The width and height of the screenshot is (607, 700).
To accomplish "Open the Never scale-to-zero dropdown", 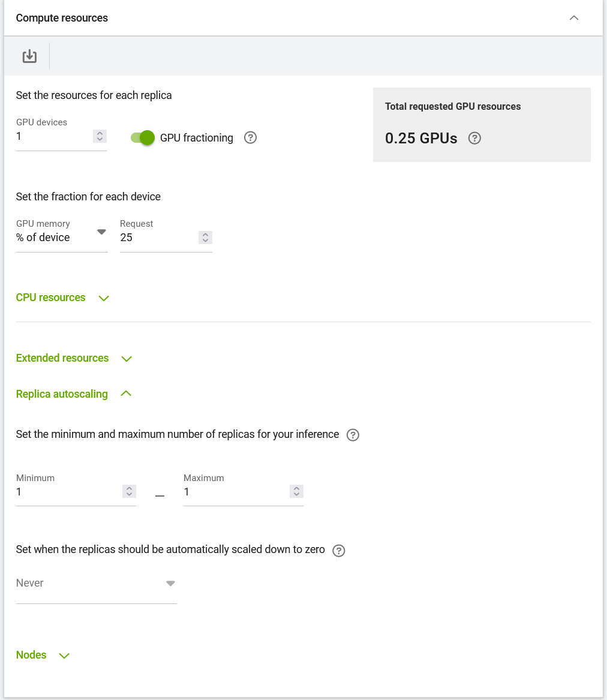I will pos(97,584).
